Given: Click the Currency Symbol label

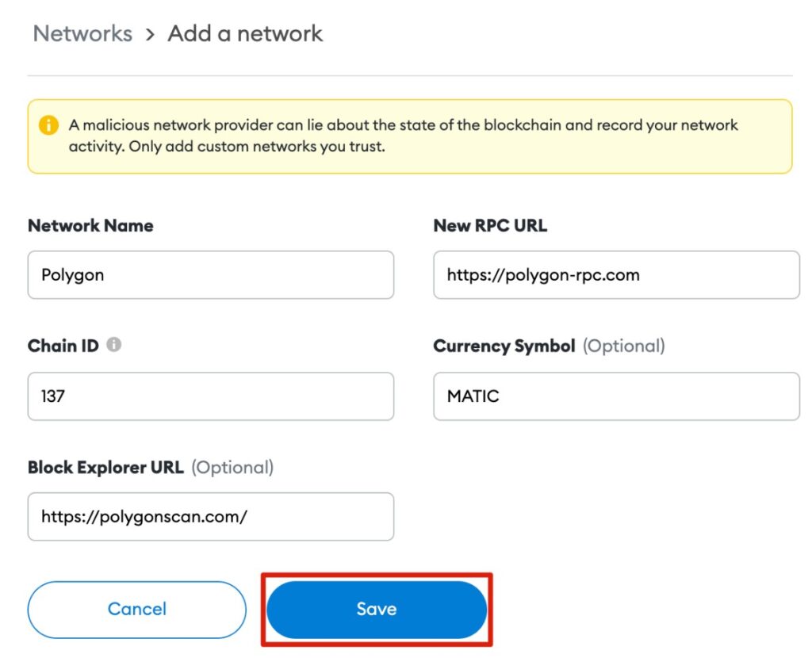Looking at the screenshot, I should pos(504,346).
